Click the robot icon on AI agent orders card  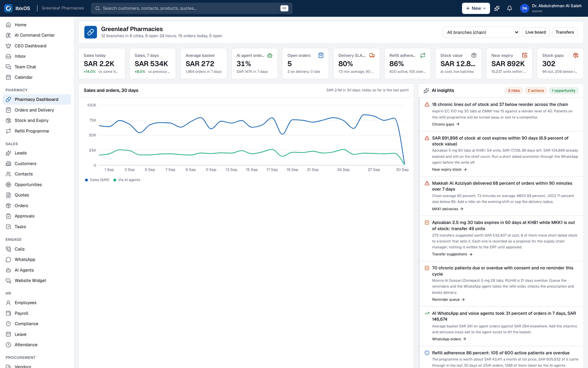(270, 55)
